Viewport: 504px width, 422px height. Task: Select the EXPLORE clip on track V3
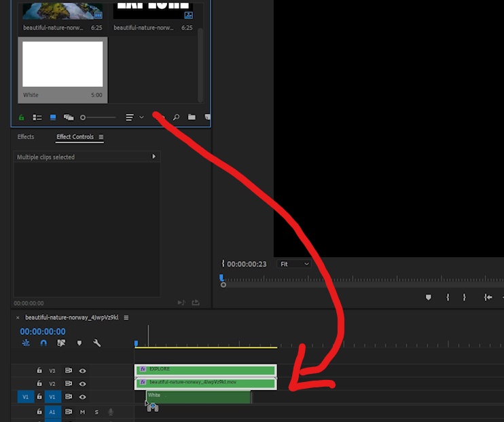click(206, 370)
